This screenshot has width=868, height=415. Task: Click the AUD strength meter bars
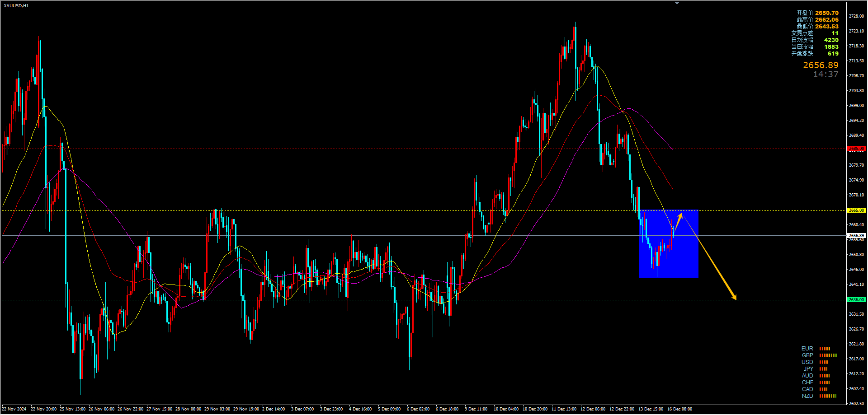coord(825,376)
